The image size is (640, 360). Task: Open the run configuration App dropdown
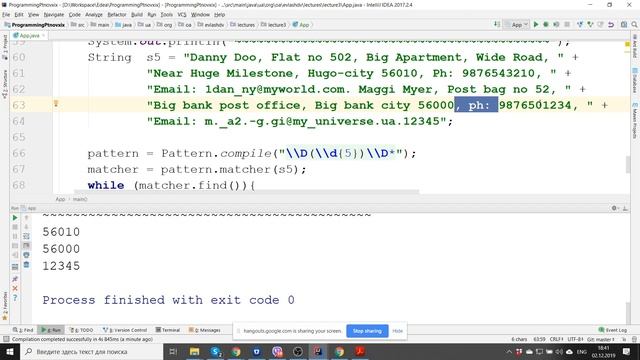click(516, 24)
